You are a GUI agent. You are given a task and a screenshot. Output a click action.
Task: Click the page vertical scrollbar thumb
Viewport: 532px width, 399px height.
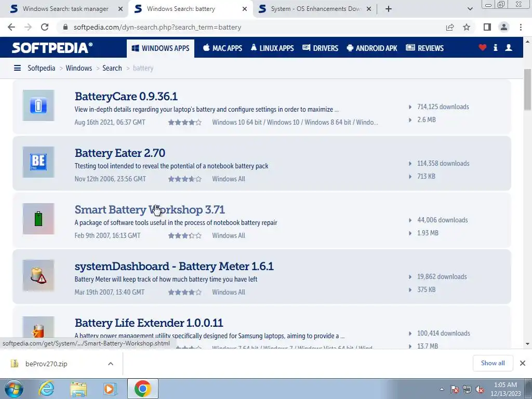(528, 89)
